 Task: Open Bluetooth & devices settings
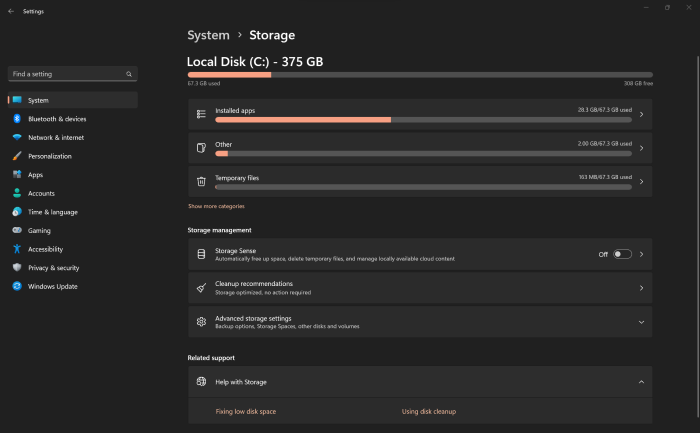[56, 119]
